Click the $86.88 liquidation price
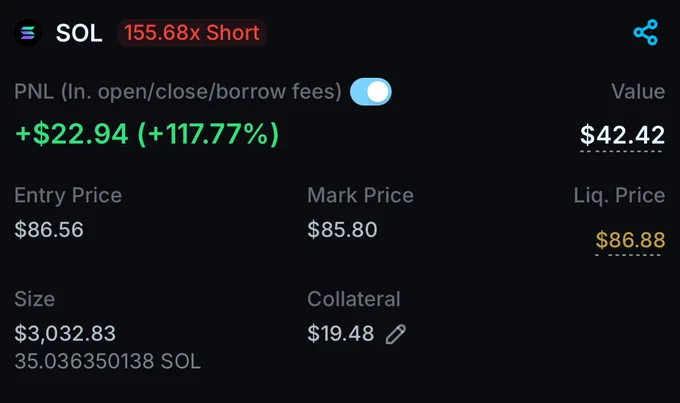The image size is (680, 403). (630, 240)
